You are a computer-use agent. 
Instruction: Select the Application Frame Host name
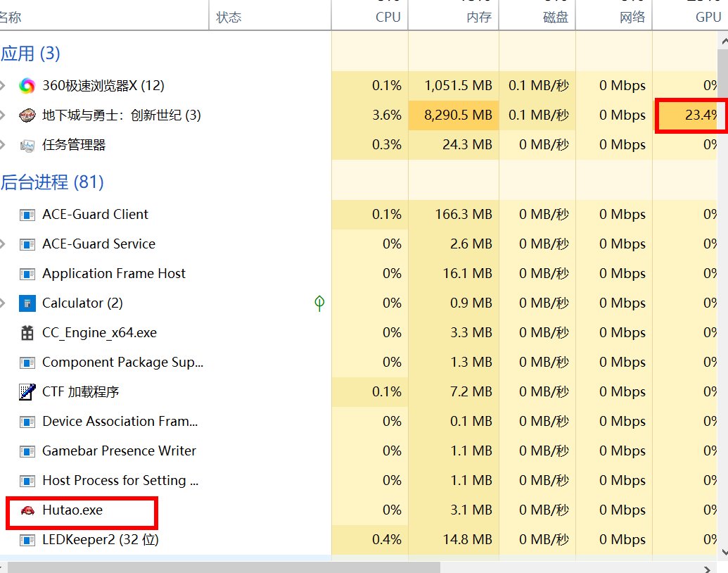point(114,273)
